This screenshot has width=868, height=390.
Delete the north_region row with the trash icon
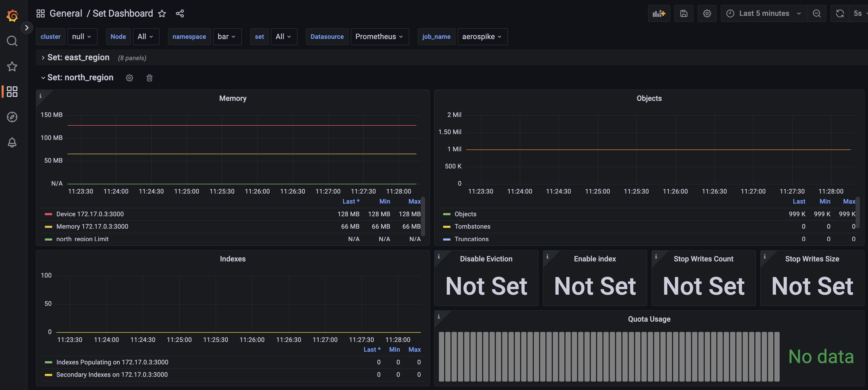149,78
